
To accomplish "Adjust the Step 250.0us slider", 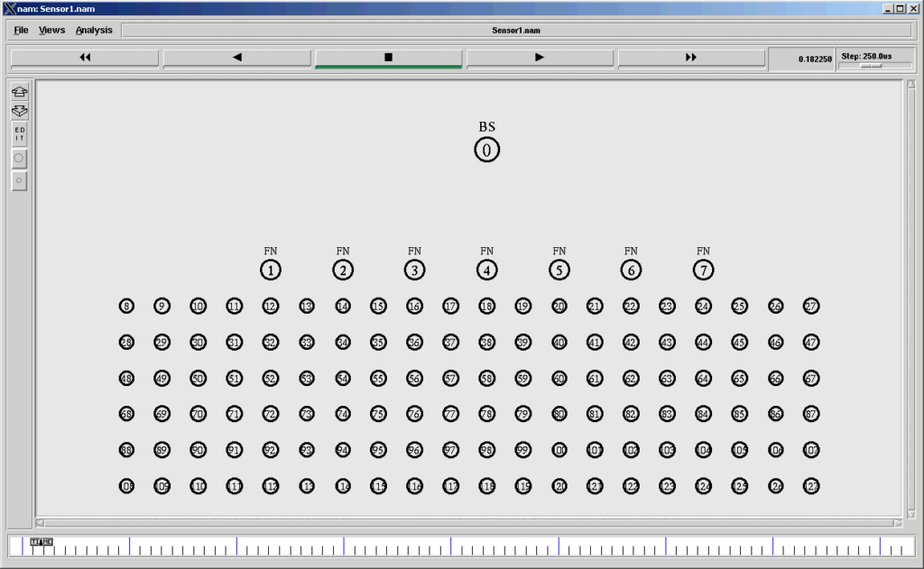I will point(871,66).
